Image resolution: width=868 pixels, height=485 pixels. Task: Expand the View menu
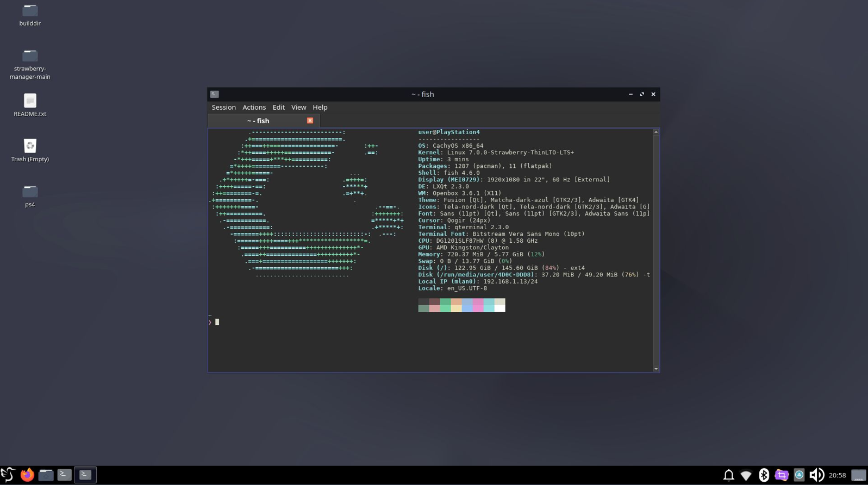point(298,108)
